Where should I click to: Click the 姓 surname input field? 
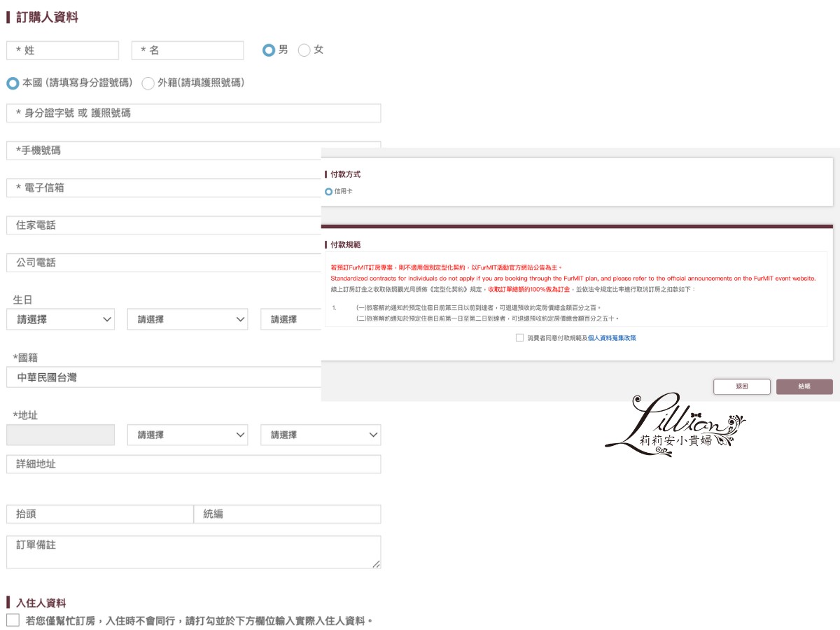pyautogui.click(x=63, y=50)
